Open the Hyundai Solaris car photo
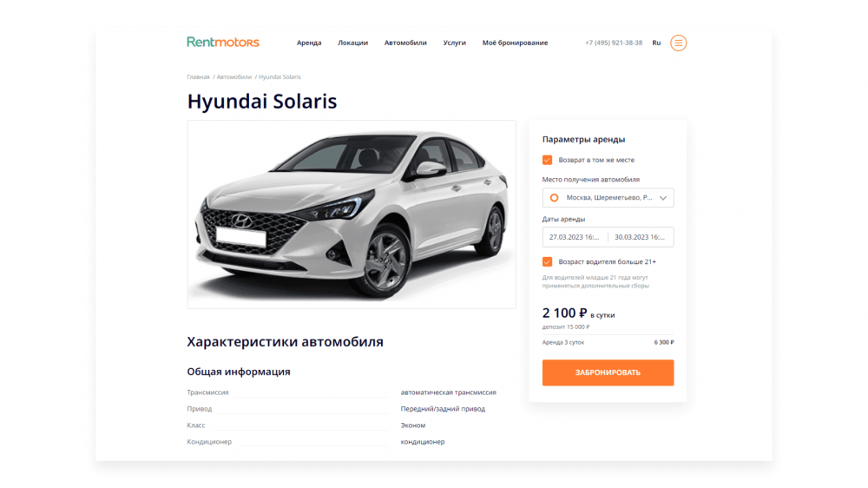Screen dimensions: 868x488 352,214
